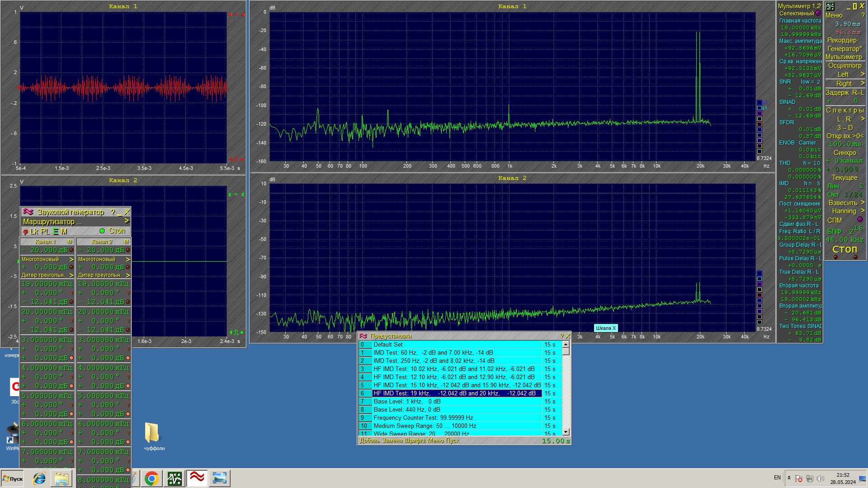Viewport: 868px width, 488px height.
Task: Expand the Взвесить weighting submenu
Action: [863, 203]
